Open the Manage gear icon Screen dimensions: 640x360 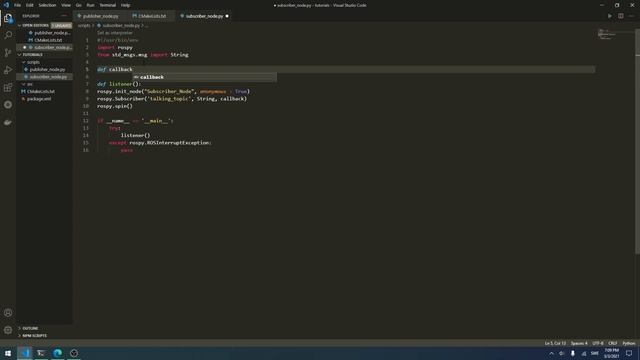pyautogui.click(x=8, y=330)
